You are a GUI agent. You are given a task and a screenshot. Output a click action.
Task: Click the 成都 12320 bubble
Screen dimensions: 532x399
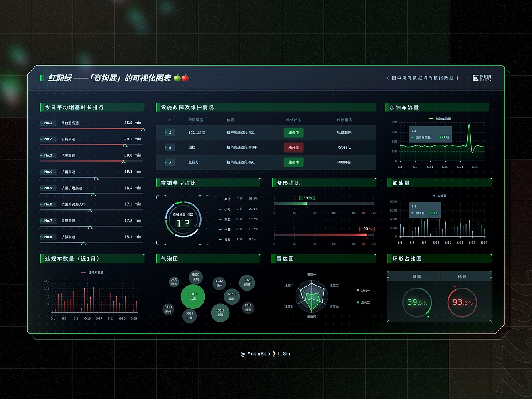(247, 282)
